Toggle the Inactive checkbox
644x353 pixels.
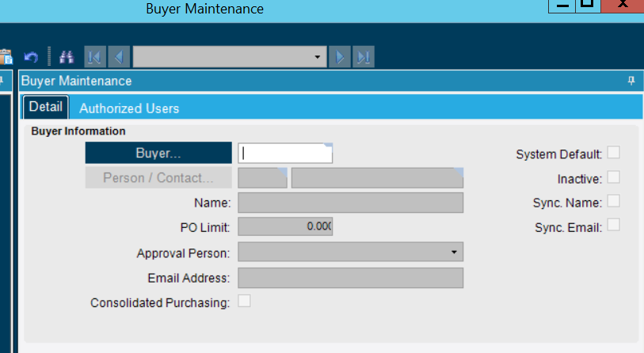614,177
